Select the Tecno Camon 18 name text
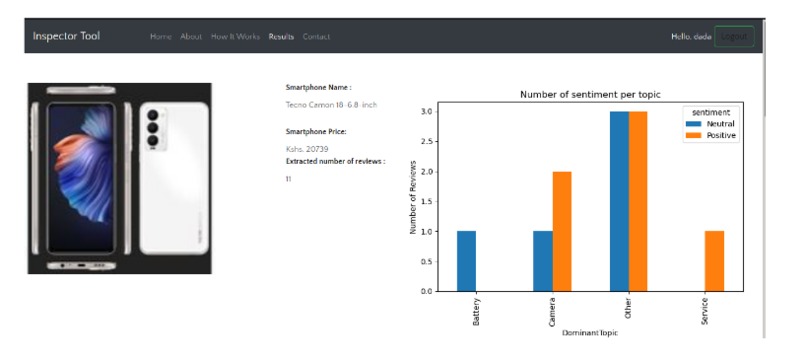 [332, 105]
